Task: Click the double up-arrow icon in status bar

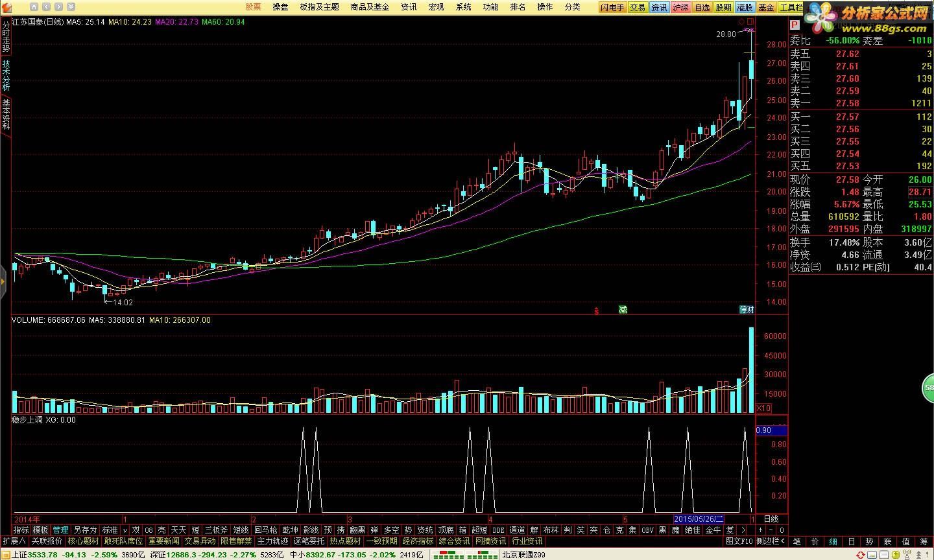Action: 918,554
